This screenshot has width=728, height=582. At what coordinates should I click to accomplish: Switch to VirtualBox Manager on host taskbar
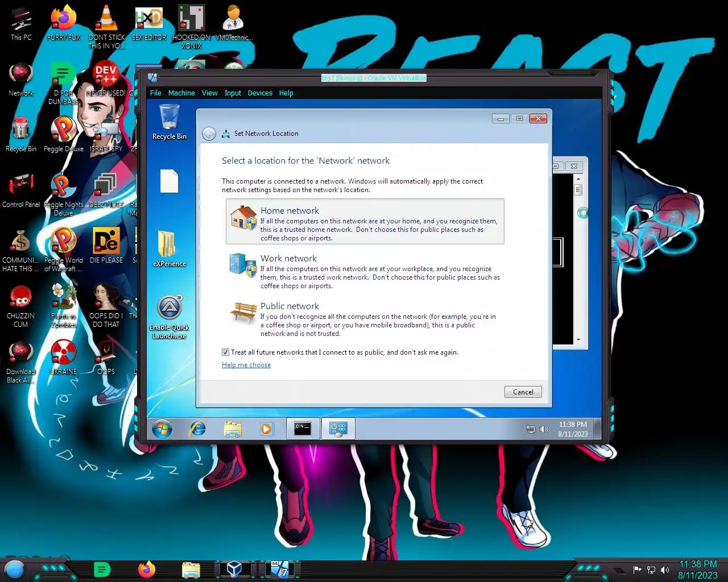click(234, 569)
